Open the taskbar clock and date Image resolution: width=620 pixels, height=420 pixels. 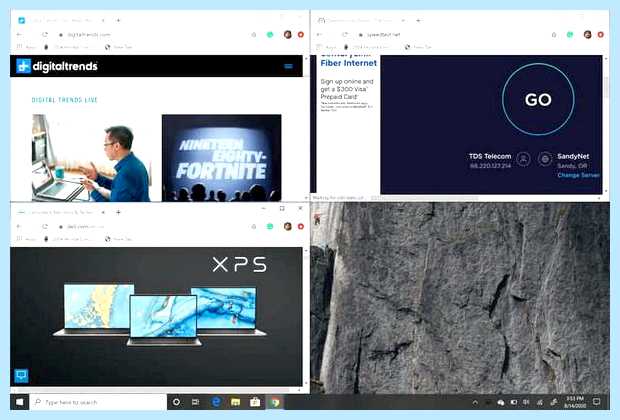coord(575,402)
